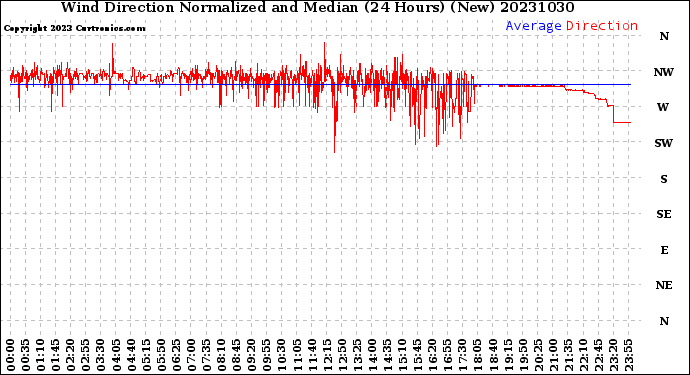This screenshot has height=375, width=690.
Task: Click the 07:00 time label
Action: coord(192,355)
